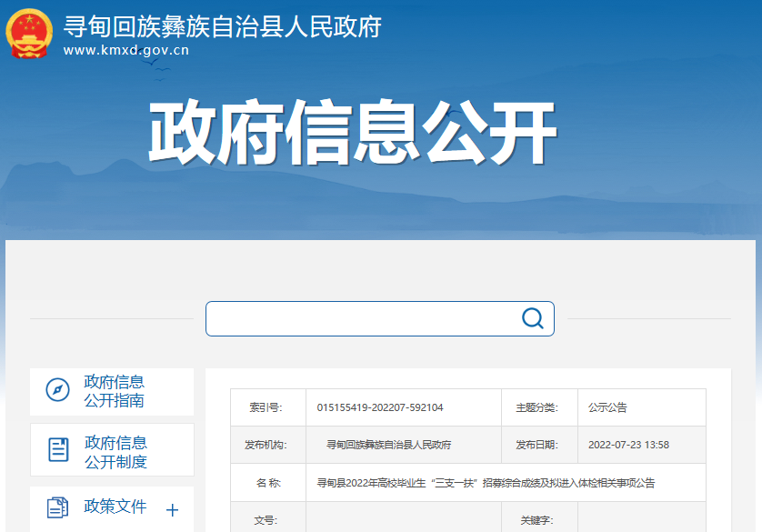Expand 政策文件 with the plus sign
The image size is (762, 532).
pos(172,510)
